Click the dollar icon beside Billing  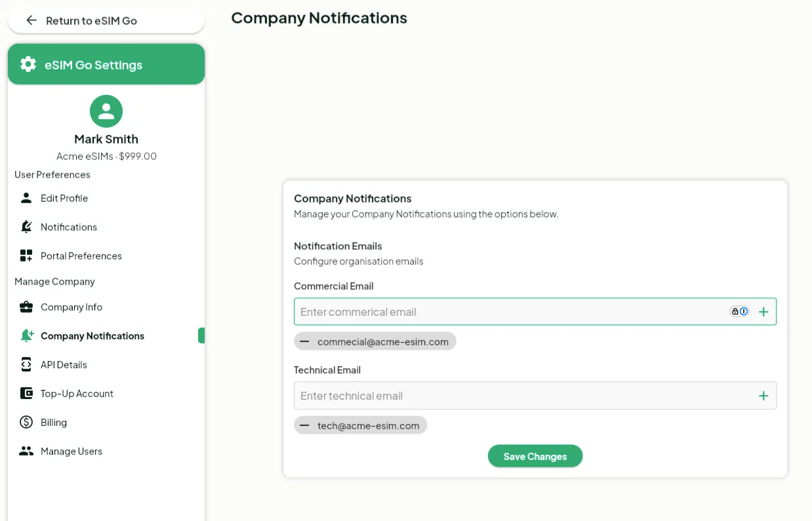tap(26, 422)
